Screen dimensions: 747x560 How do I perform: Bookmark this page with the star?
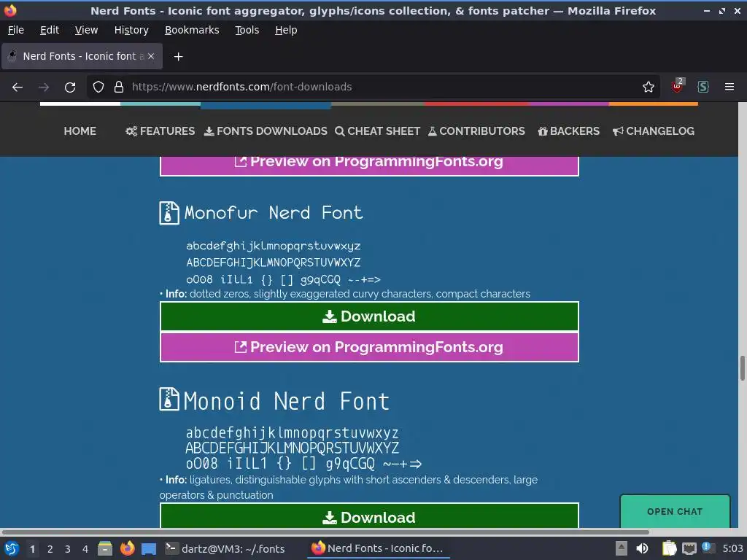648,87
